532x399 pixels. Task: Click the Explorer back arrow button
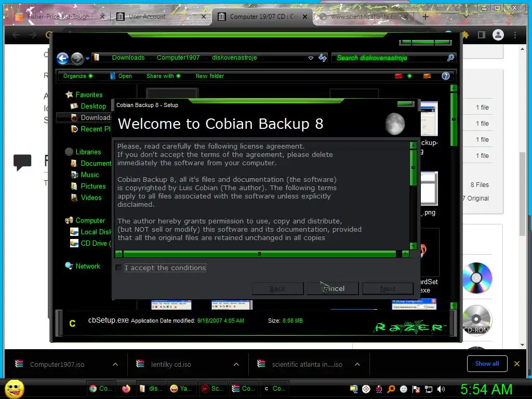tap(62, 58)
